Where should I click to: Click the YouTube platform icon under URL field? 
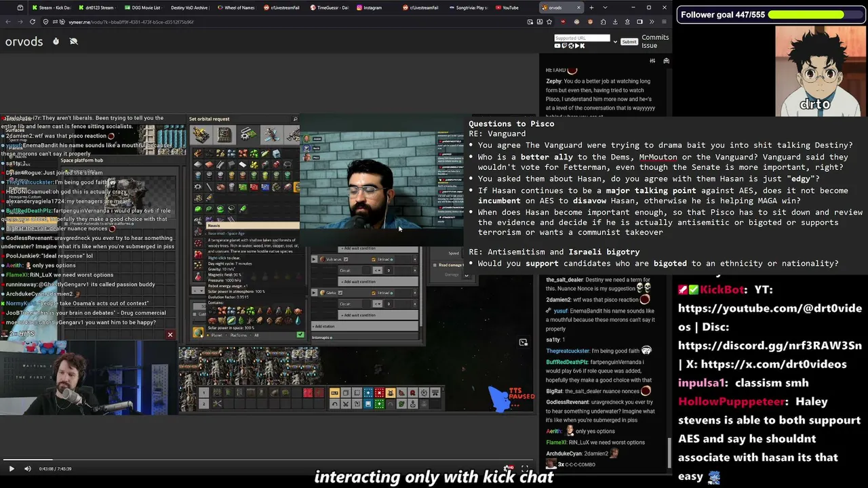558,46
